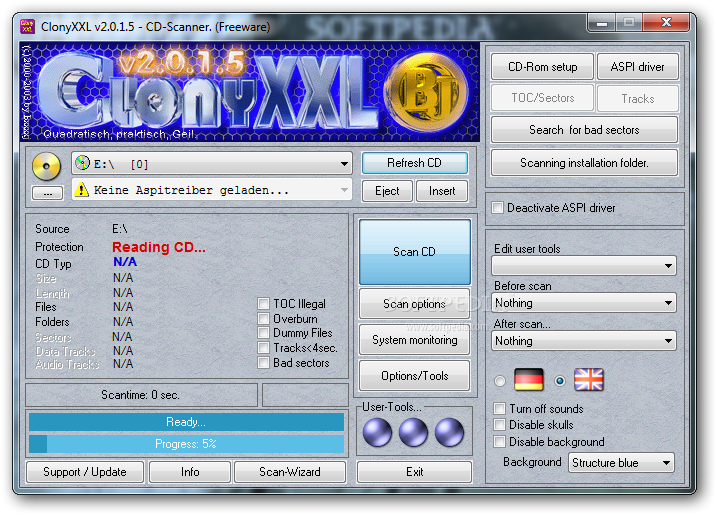Launch the third User-Tools sphere

pyautogui.click(x=449, y=432)
